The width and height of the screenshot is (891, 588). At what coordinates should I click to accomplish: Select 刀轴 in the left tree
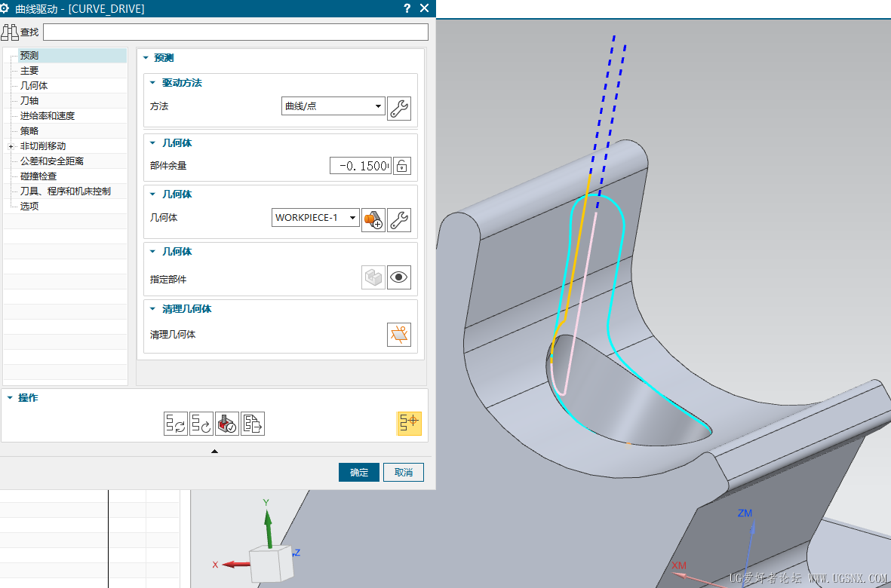pos(29,101)
